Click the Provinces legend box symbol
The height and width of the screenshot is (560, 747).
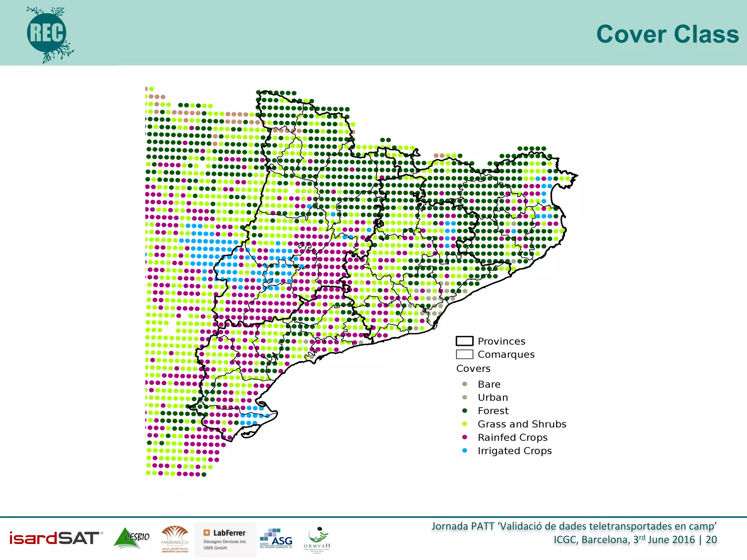464,341
